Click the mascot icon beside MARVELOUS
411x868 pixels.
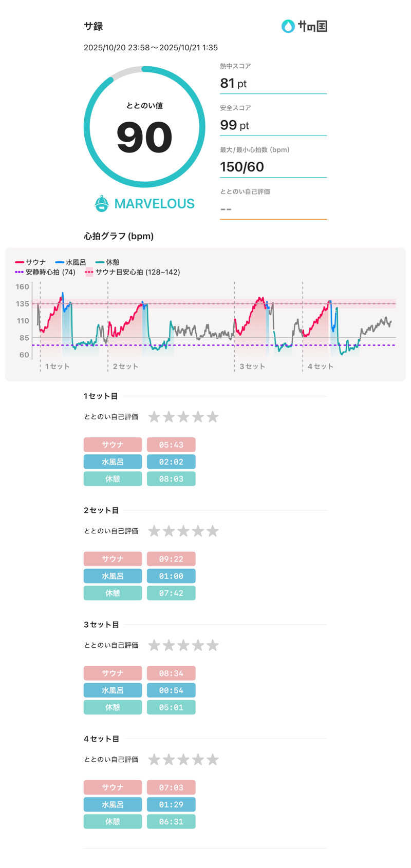pos(102,204)
